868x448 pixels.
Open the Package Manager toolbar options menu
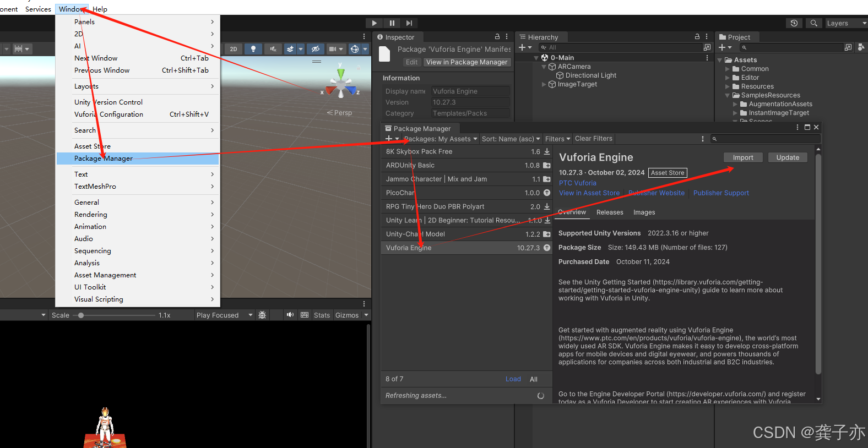(x=703, y=139)
